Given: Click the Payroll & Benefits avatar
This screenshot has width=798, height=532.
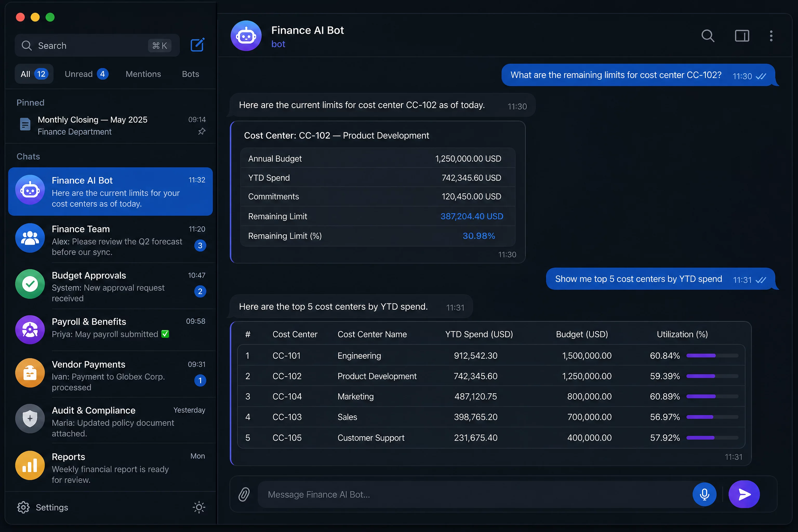Looking at the screenshot, I should 30,329.
